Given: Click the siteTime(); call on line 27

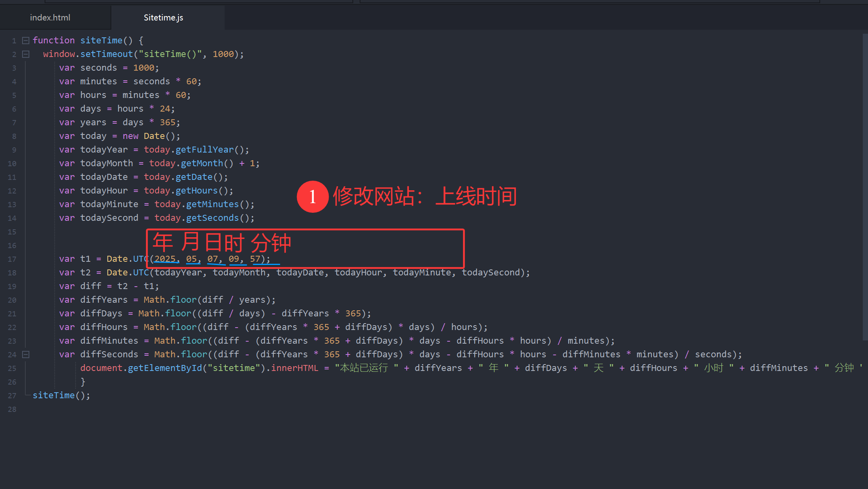Looking at the screenshot, I should coord(61,395).
